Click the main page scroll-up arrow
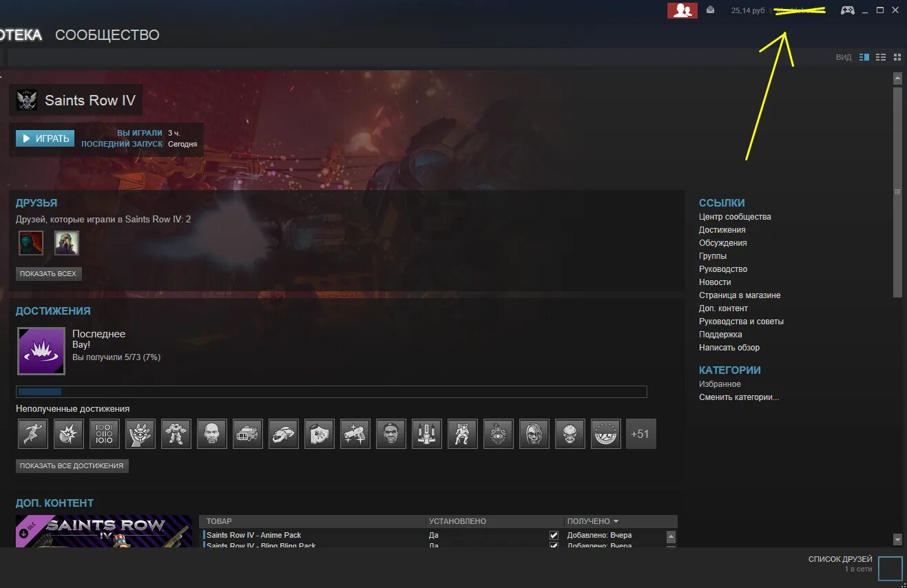Screen dimensions: 907x588 [897, 78]
